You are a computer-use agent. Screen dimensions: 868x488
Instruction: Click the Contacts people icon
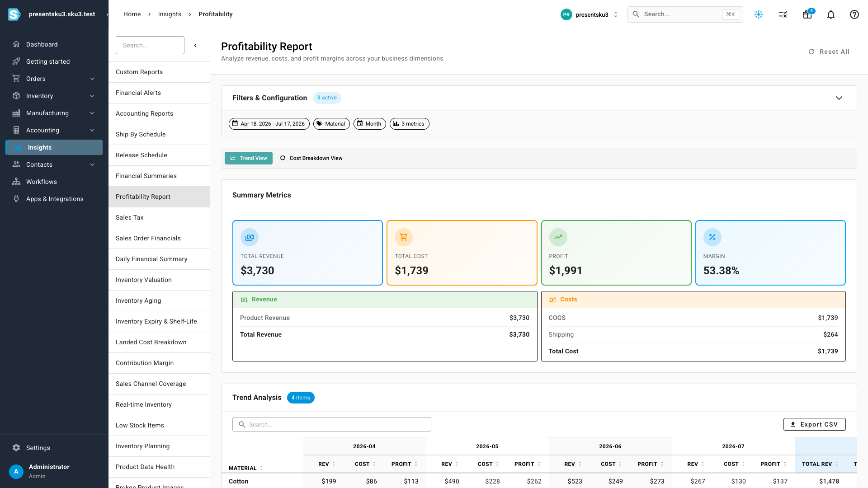[16, 164]
